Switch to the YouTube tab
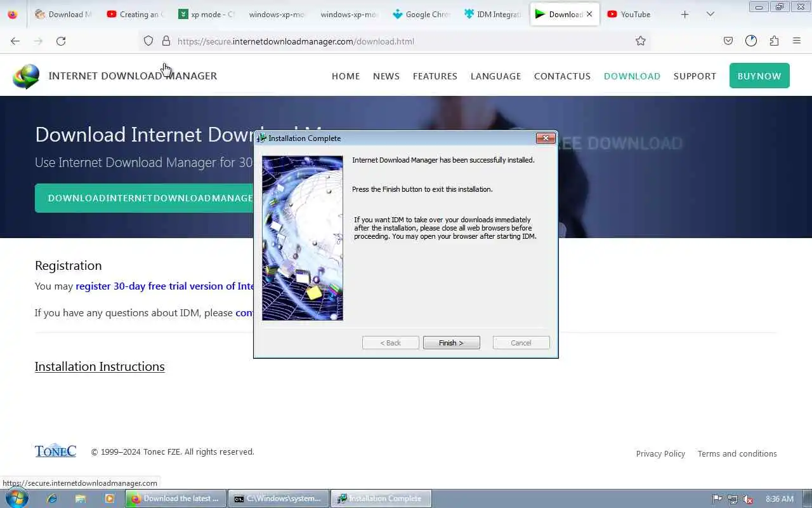Image resolution: width=812 pixels, height=508 pixels. pyautogui.click(x=636, y=14)
